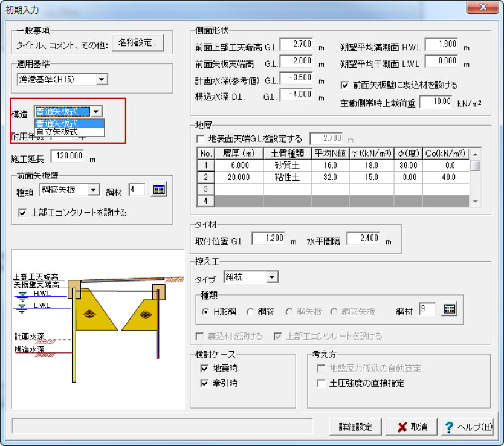Image resolution: width=504 pixels, height=446 pixels.
Task: Click the sheet pile cross-section diagram
Action: coord(98,329)
